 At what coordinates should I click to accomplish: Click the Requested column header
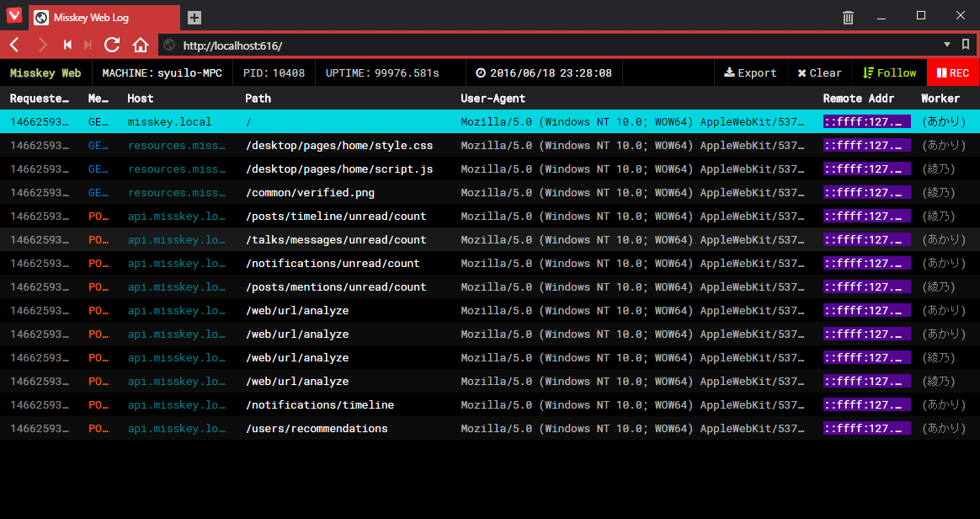point(40,99)
